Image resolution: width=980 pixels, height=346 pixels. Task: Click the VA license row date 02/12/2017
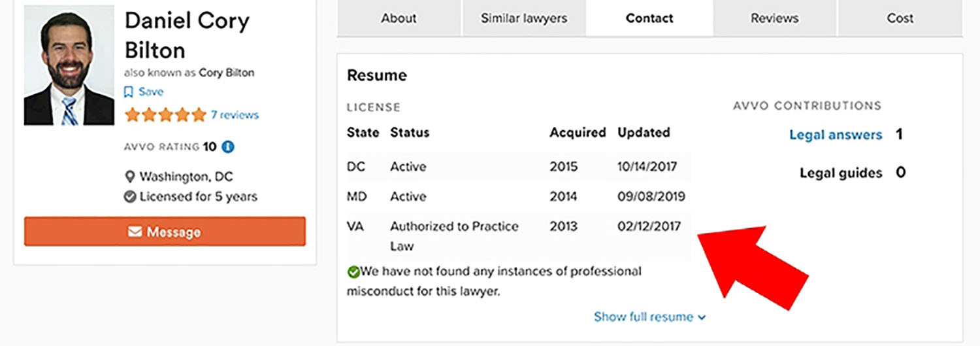tap(649, 226)
